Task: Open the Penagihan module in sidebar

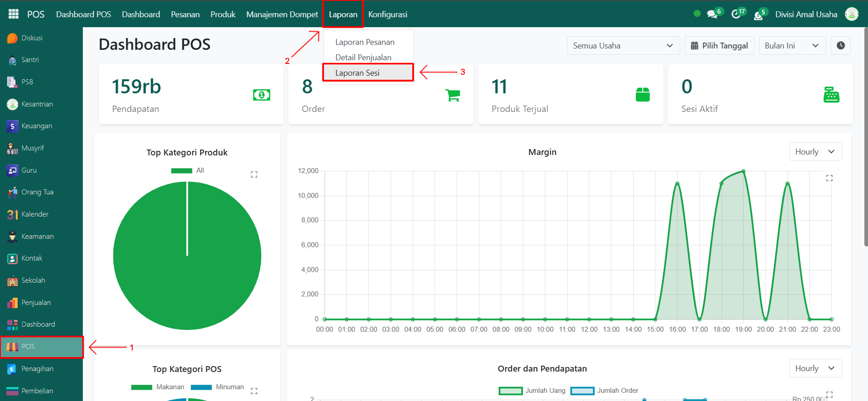Action: pos(37,369)
